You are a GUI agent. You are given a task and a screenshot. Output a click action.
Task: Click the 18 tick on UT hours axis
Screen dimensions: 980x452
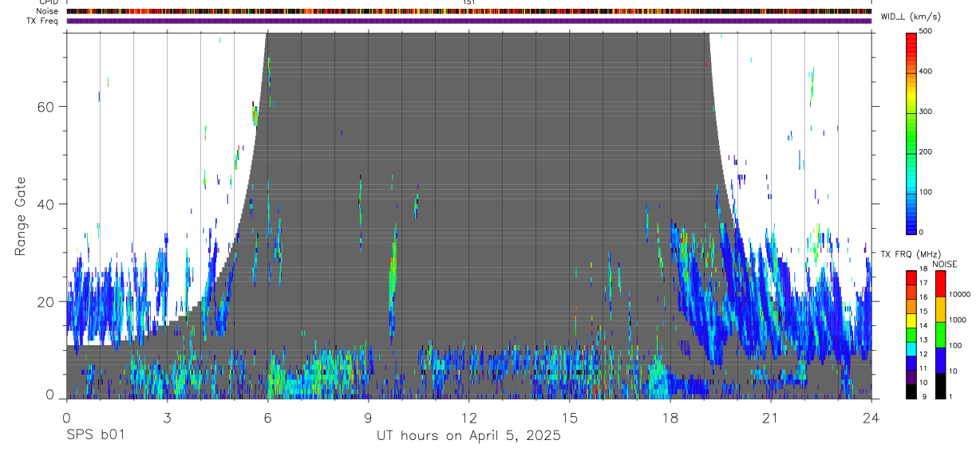670,417
